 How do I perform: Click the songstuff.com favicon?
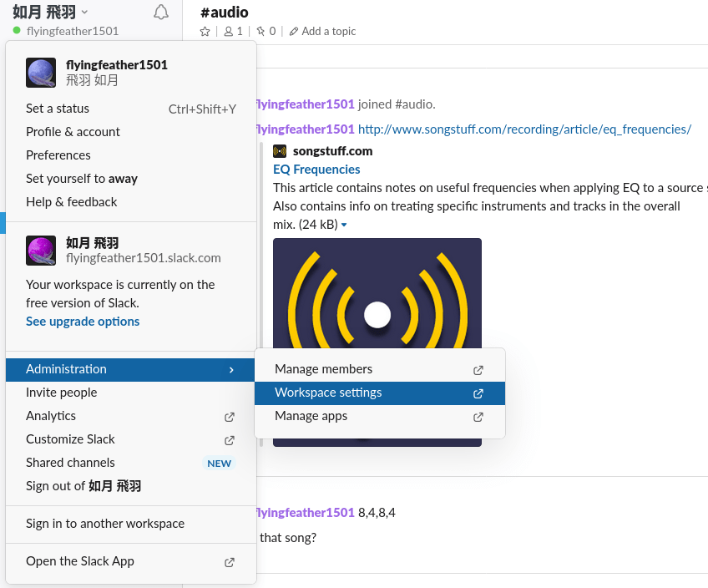(x=280, y=151)
